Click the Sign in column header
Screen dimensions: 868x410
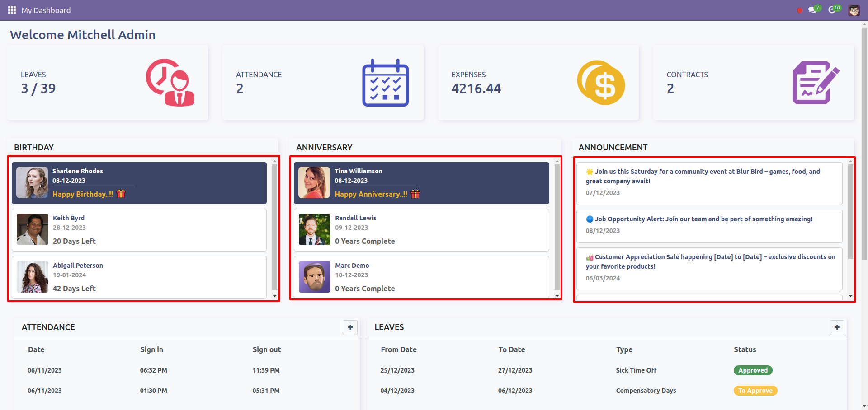pos(151,349)
